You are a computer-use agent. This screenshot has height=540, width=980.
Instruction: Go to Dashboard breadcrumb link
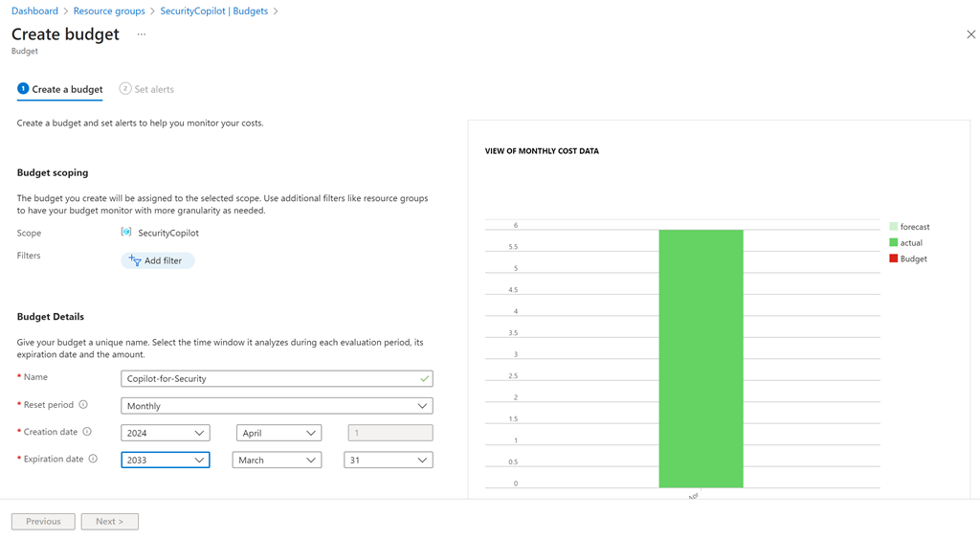click(x=34, y=11)
